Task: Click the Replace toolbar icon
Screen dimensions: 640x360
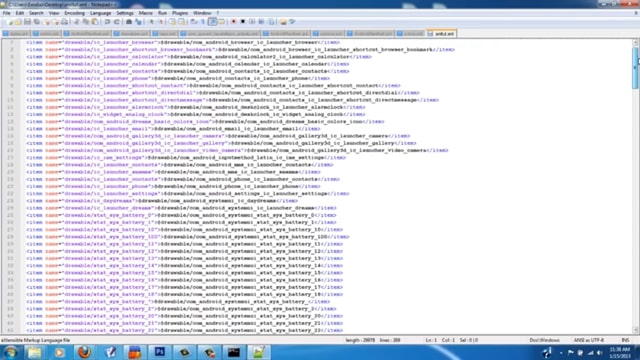Action: pyautogui.click(x=138, y=22)
